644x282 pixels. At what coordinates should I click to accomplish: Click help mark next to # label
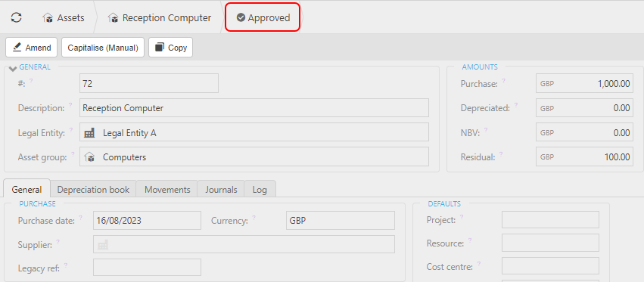[31, 80]
